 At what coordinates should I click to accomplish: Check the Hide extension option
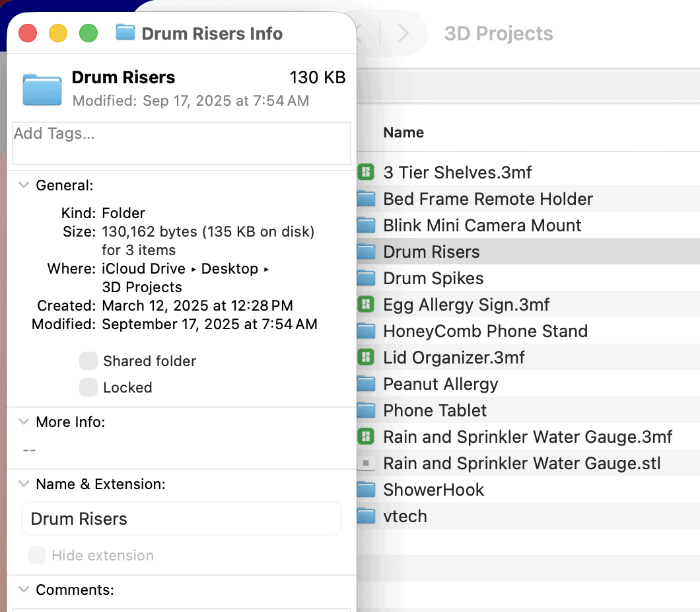tap(37, 556)
